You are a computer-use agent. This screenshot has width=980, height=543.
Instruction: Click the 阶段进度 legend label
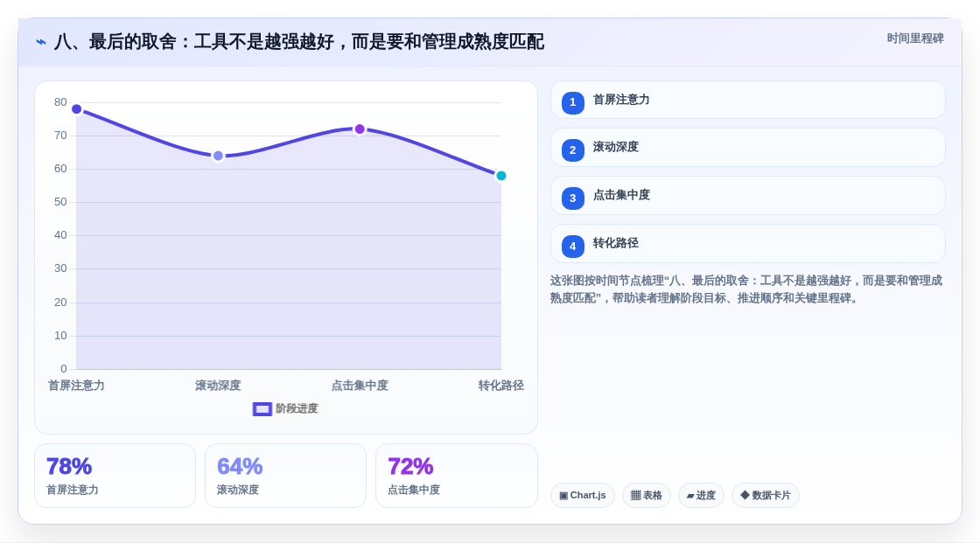coord(297,408)
